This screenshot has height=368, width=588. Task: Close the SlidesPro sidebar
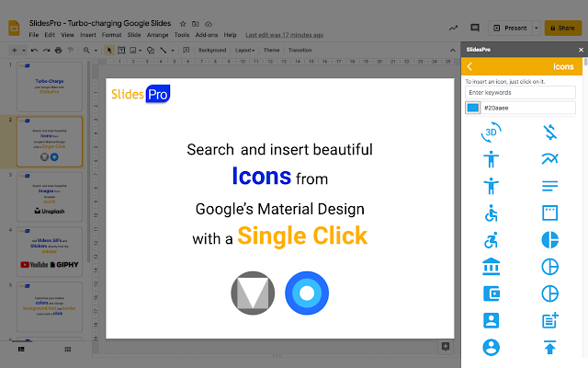pyautogui.click(x=581, y=50)
